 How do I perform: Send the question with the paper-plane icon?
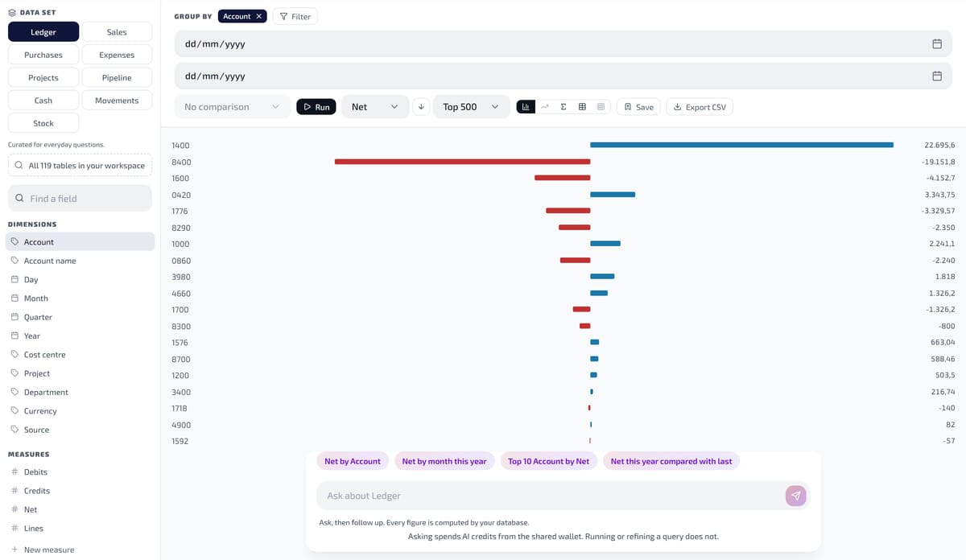795,496
